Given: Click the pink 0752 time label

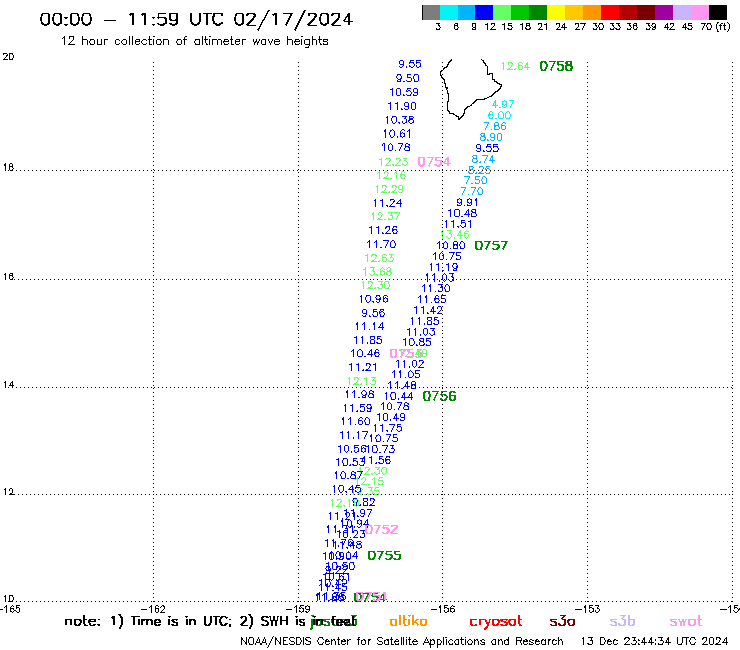Looking at the screenshot, I should pos(381,530).
